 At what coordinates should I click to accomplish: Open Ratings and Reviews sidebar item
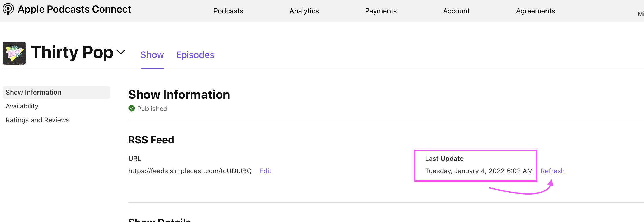point(37,120)
